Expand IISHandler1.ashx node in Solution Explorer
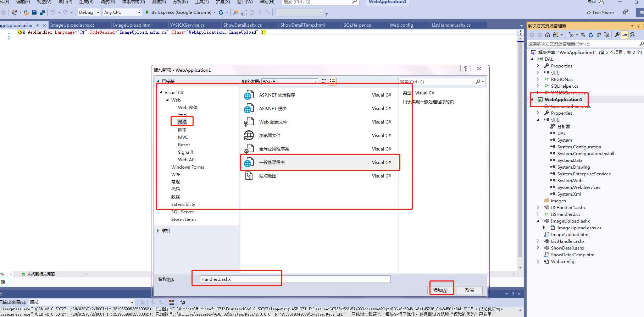644x317 pixels. click(x=538, y=208)
